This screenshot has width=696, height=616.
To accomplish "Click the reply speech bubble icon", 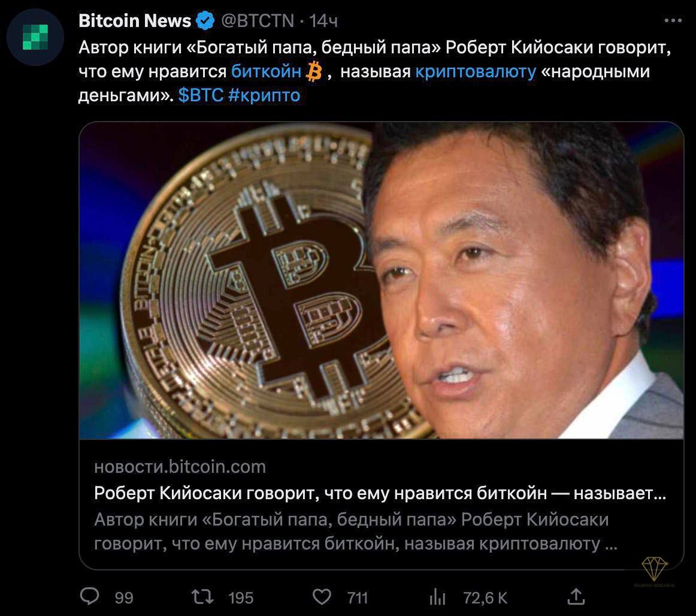I will click(90, 596).
